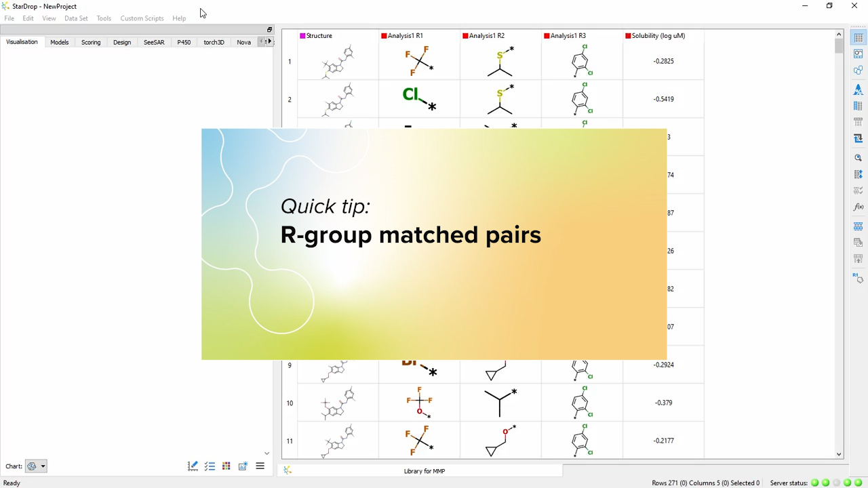Click solubility value -0.2177
This screenshot has width=868, height=488.
tap(663, 441)
